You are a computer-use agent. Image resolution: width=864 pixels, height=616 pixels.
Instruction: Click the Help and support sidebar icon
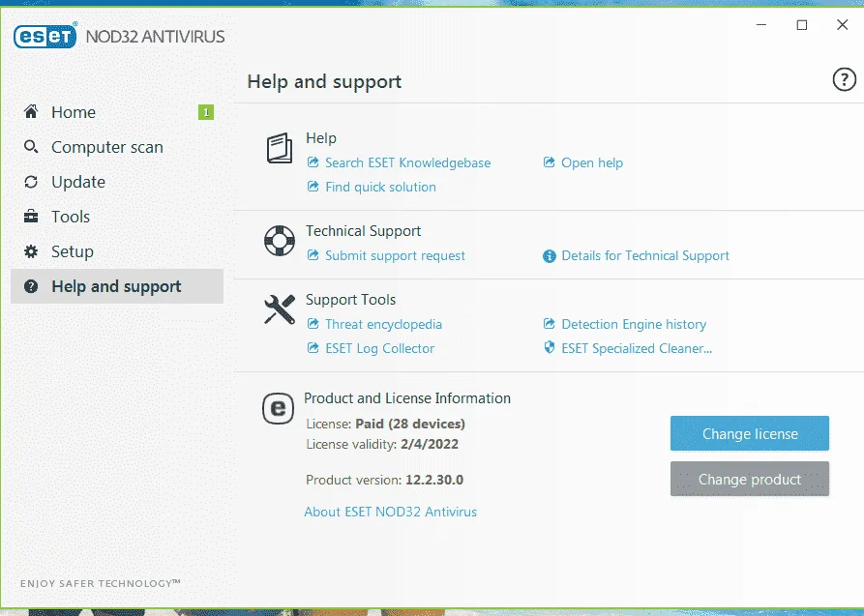31,286
